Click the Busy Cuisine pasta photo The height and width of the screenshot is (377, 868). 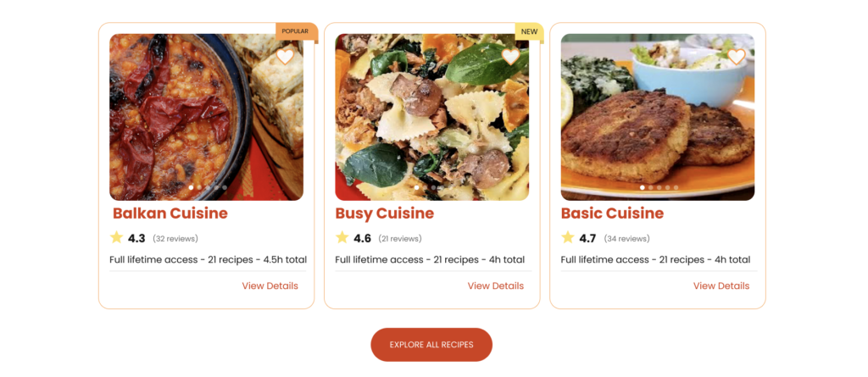[x=431, y=117]
